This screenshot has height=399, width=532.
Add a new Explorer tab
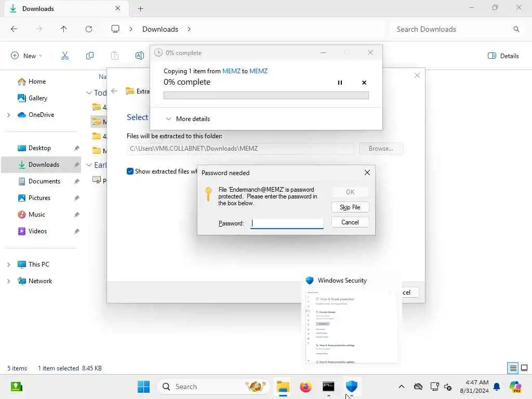coord(140,9)
